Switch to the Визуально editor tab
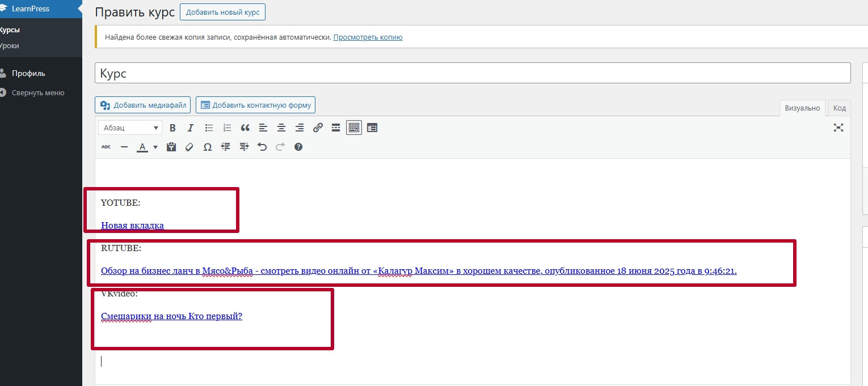Screen dimensions: 868x386 [802, 108]
